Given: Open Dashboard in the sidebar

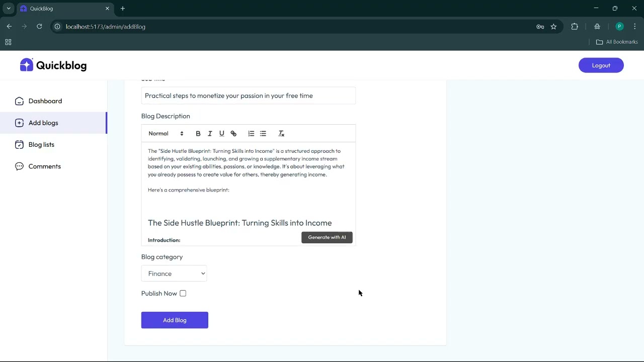Looking at the screenshot, I should (54, 101).
